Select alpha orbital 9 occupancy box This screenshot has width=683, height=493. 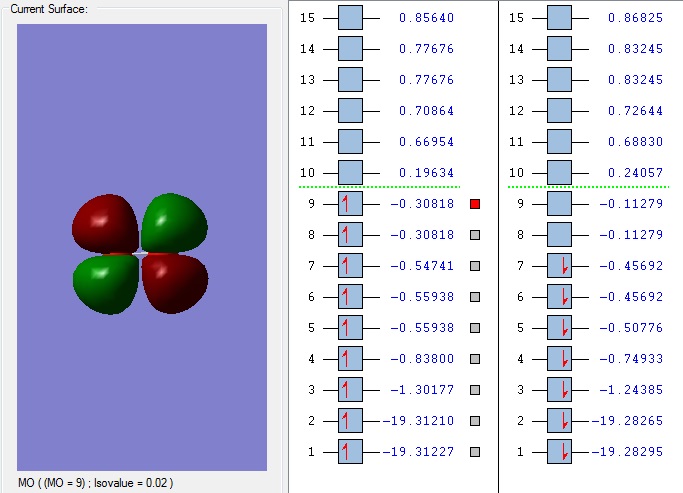350,204
